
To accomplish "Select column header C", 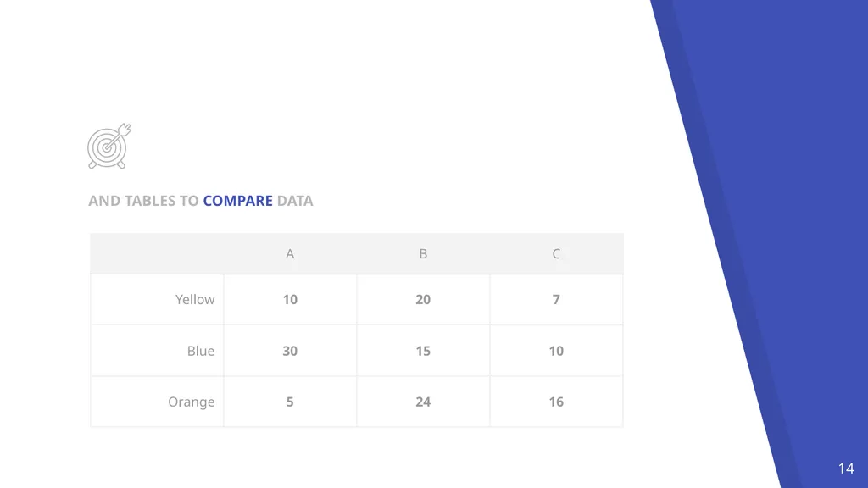I will click(x=556, y=254).
